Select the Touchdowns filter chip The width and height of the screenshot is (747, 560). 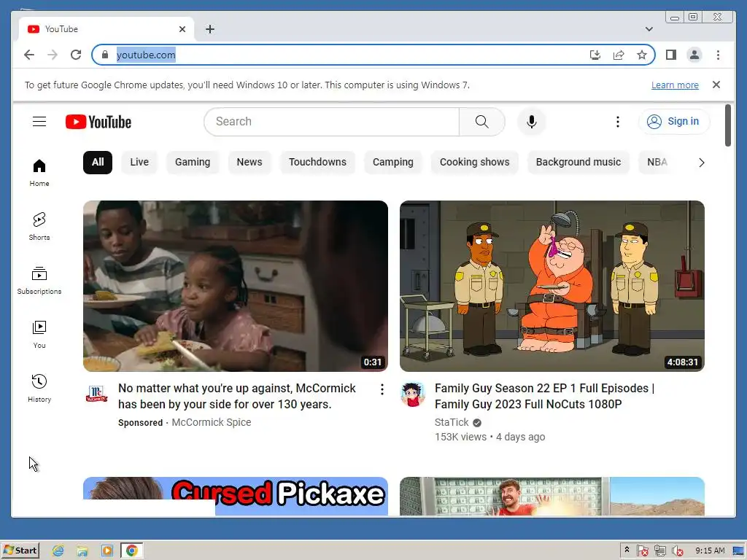coord(317,163)
